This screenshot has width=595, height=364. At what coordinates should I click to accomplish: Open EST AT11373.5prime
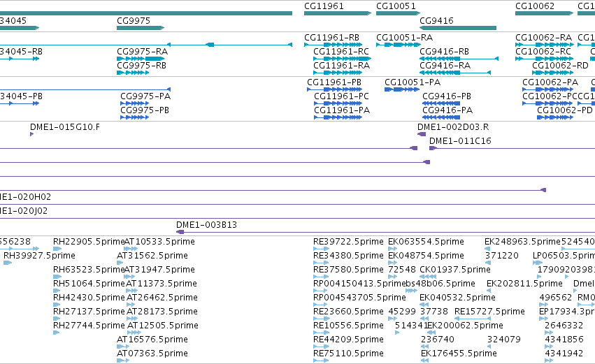(x=132, y=291)
